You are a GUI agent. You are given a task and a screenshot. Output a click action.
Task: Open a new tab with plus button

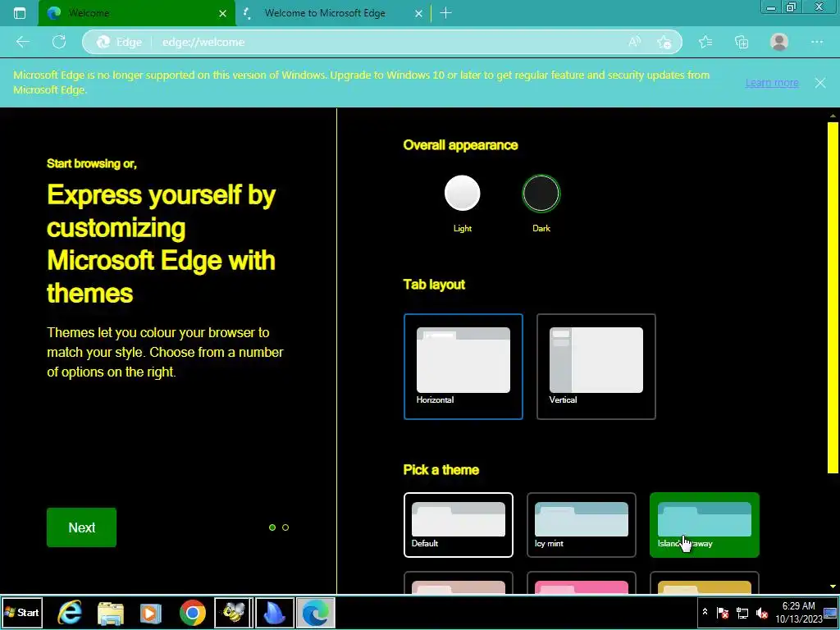click(x=445, y=13)
